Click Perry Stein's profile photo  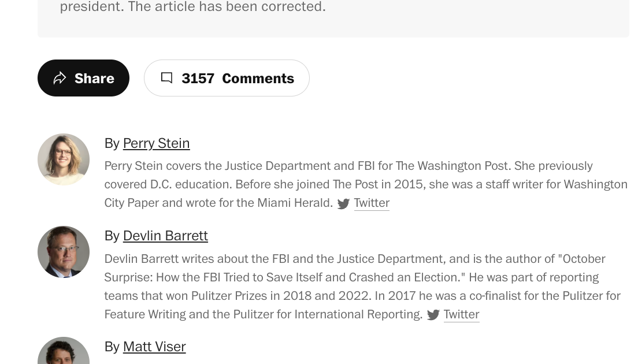pyautogui.click(x=64, y=159)
